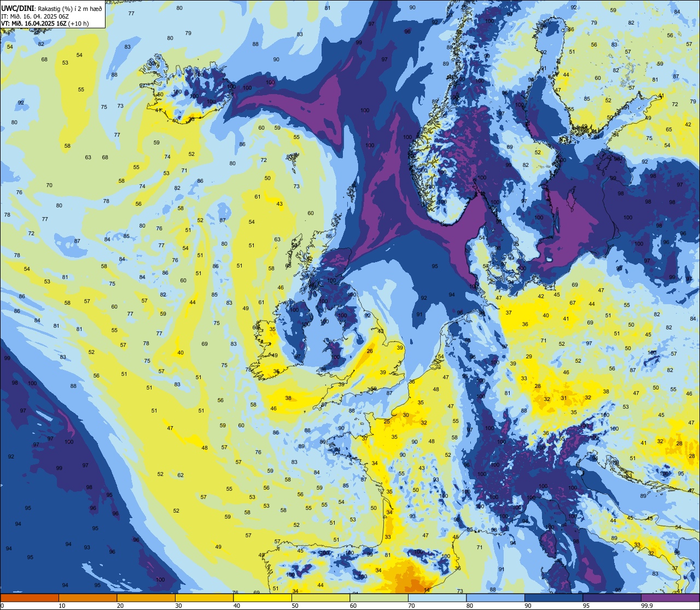
Task: Click the humidity value '31' over central Europe
Action: pos(564,398)
